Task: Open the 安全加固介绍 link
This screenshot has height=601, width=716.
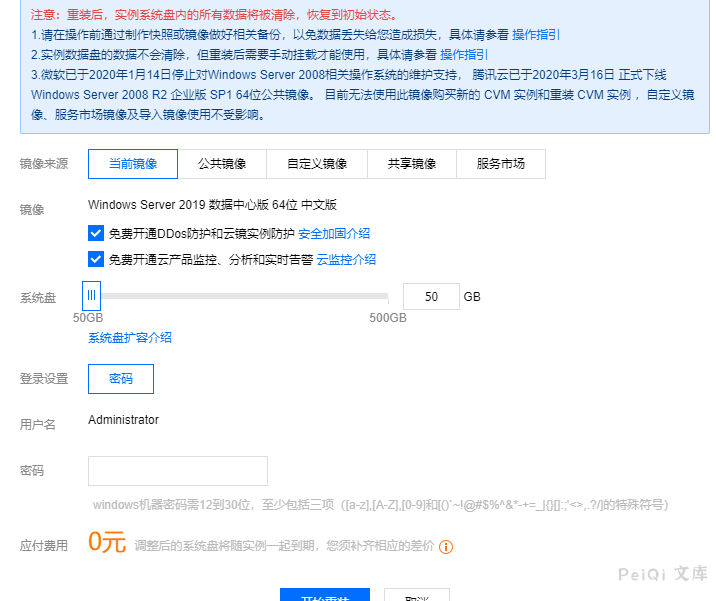Action: (334, 233)
